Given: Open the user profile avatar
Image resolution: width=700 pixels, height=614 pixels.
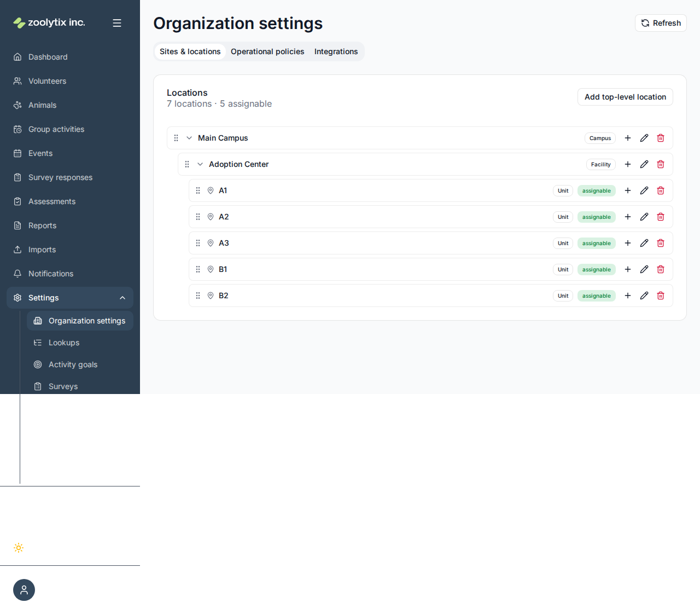Looking at the screenshot, I should click(x=24, y=590).
